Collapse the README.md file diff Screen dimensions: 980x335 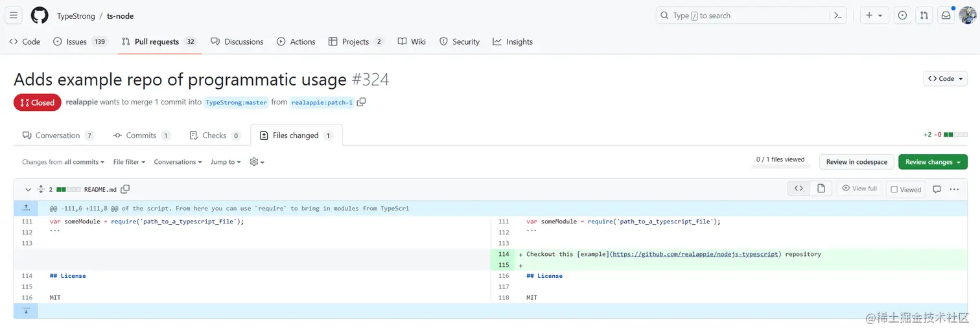[x=28, y=189]
